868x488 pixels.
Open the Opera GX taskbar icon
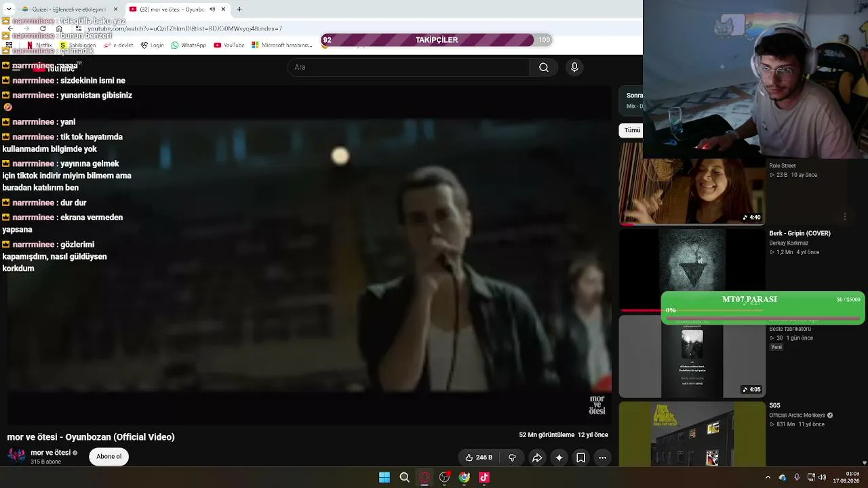point(425,477)
